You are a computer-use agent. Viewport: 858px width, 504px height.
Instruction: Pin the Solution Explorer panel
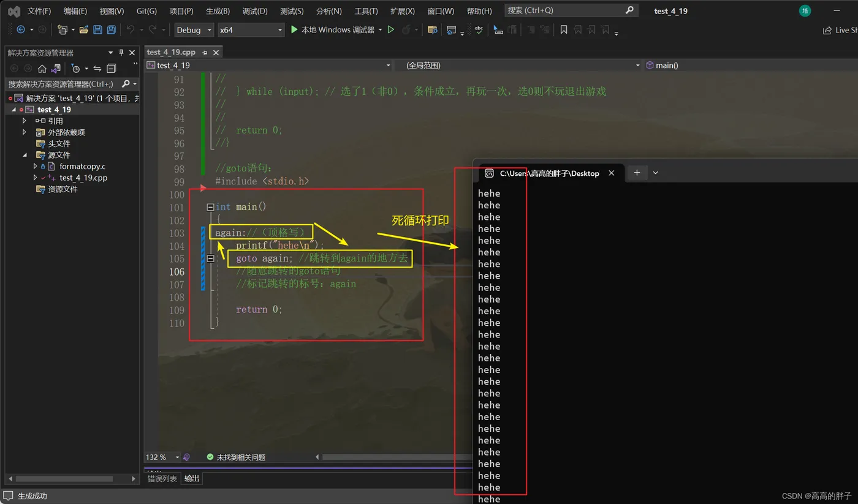(121, 53)
